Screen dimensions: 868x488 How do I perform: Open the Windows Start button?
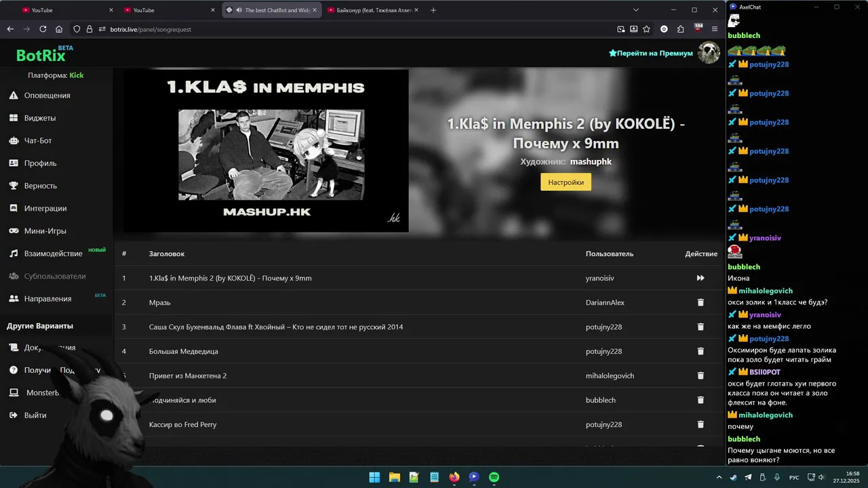coord(374,477)
